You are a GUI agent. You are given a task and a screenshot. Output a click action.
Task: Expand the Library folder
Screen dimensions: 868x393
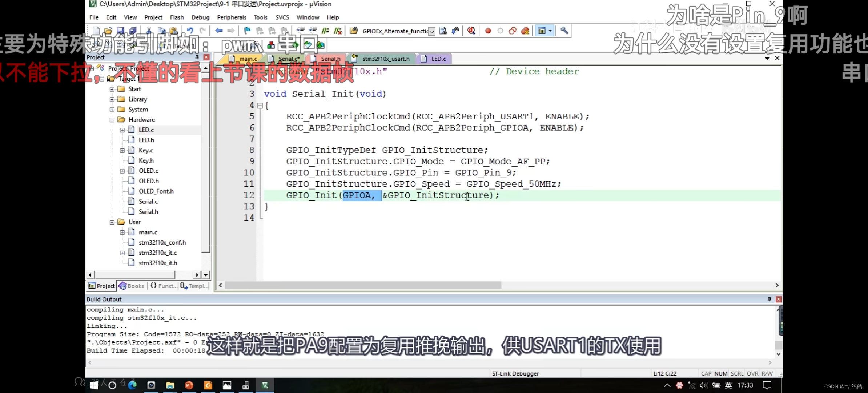coord(112,99)
